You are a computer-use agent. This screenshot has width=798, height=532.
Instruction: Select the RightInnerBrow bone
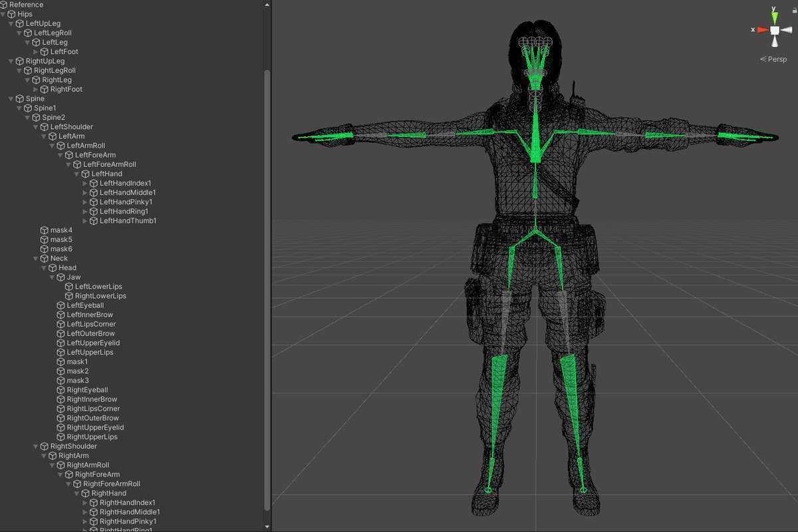pyautogui.click(x=92, y=400)
